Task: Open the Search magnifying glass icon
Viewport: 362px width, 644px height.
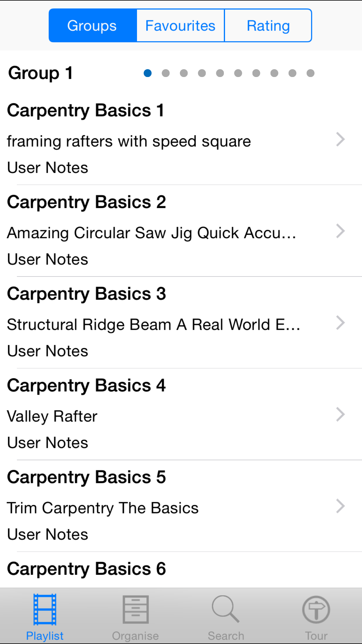Action: click(226, 610)
